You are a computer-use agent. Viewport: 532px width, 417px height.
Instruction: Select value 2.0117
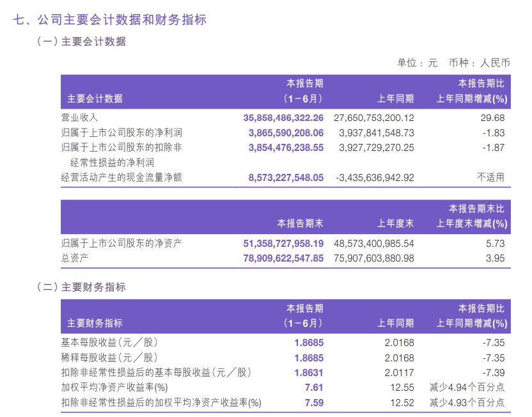400,373
